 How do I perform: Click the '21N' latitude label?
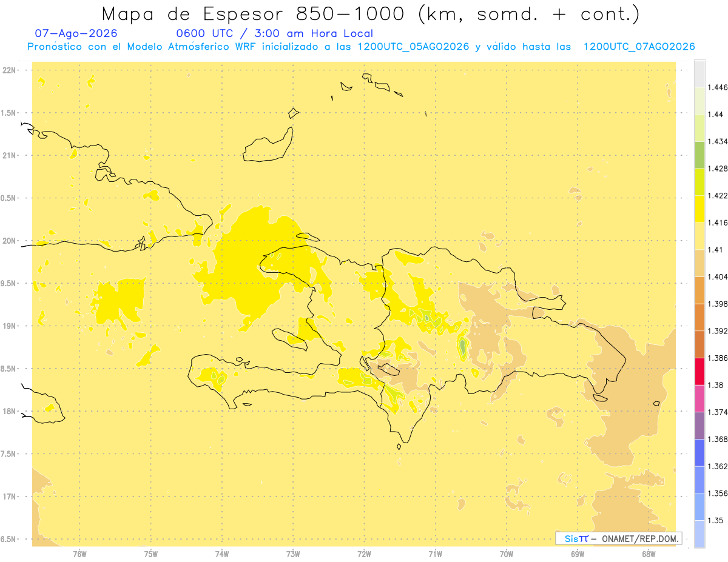pos(10,155)
